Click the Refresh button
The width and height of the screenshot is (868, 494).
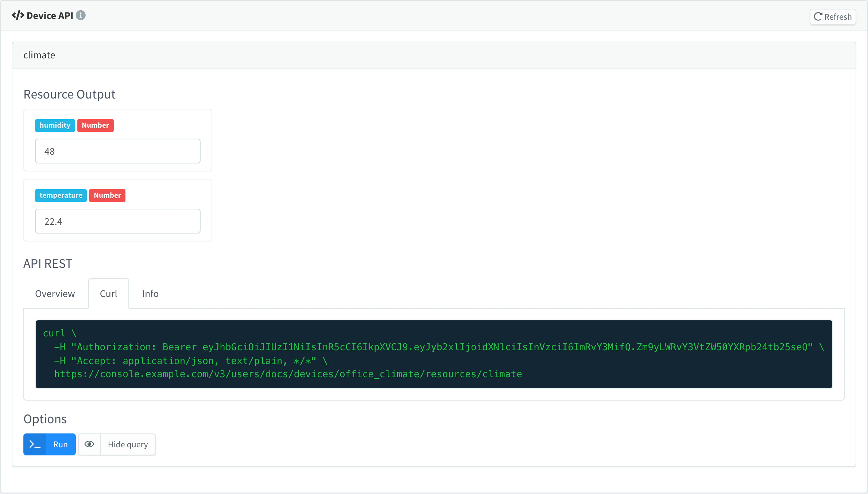(833, 17)
